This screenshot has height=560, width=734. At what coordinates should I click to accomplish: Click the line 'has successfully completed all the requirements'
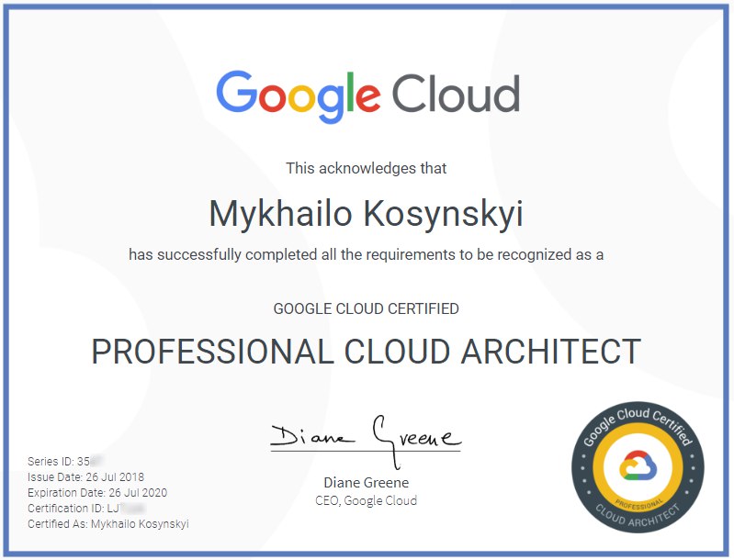point(366,254)
